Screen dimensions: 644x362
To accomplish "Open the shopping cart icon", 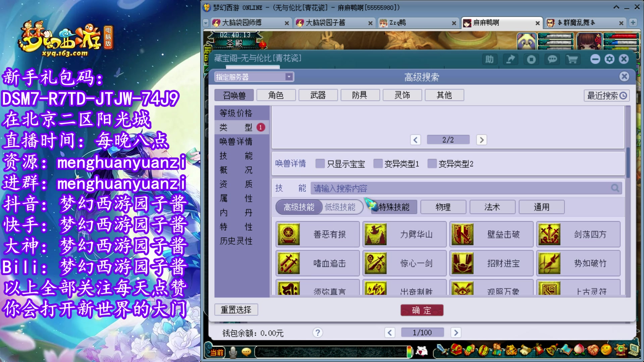I will click(573, 60).
